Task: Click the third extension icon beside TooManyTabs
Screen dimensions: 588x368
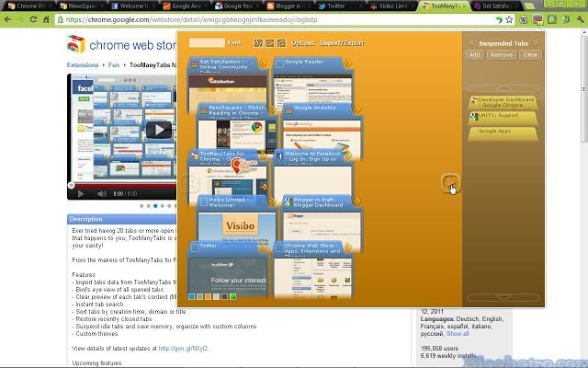Action: coord(552,19)
